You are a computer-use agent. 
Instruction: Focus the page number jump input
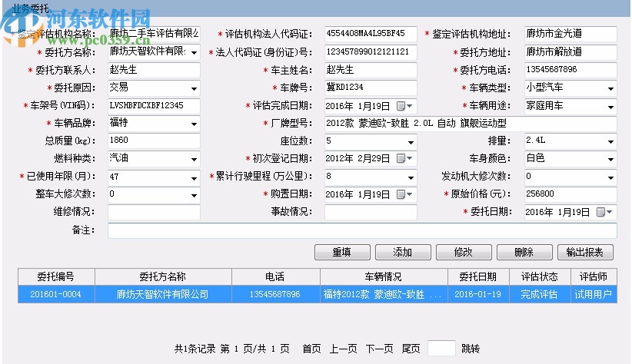[x=441, y=349]
